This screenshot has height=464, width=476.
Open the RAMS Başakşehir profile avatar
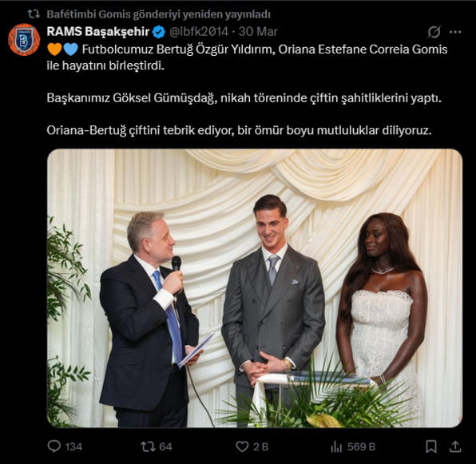click(24, 39)
